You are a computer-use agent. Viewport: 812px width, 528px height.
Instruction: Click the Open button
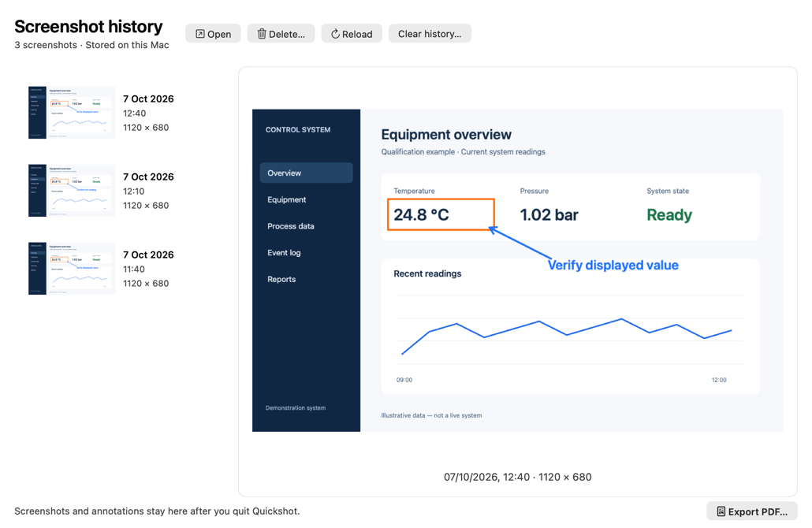pyautogui.click(x=213, y=34)
